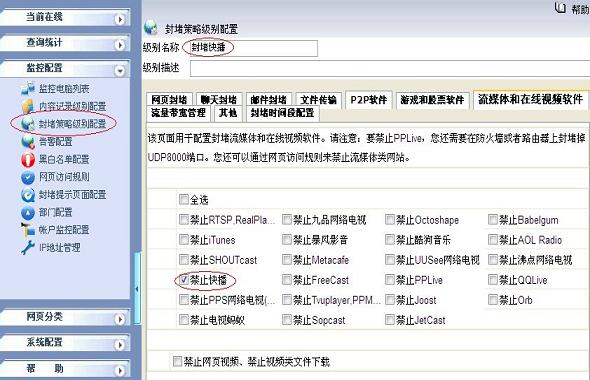Check the 禁止PPLive option

tap(390, 280)
